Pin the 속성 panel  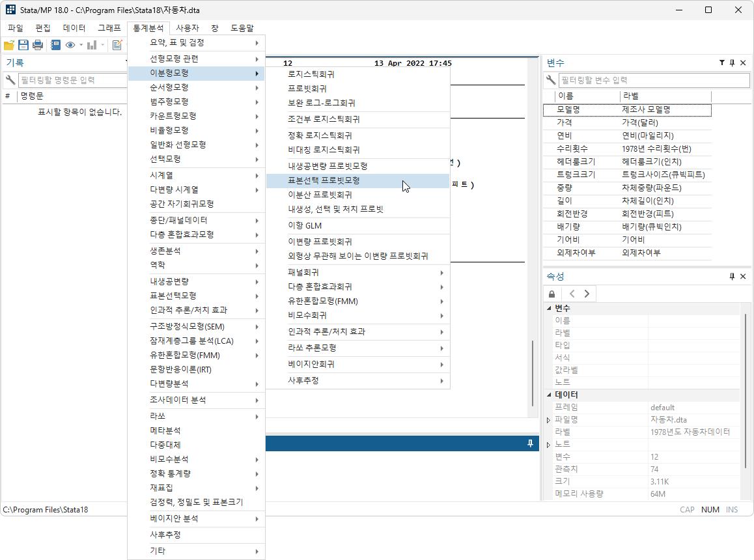pos(732,276)
